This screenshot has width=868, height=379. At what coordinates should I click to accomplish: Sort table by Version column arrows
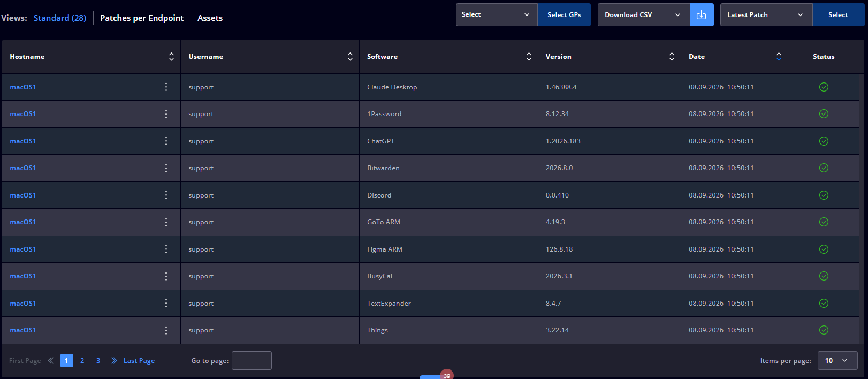point(672,57)
